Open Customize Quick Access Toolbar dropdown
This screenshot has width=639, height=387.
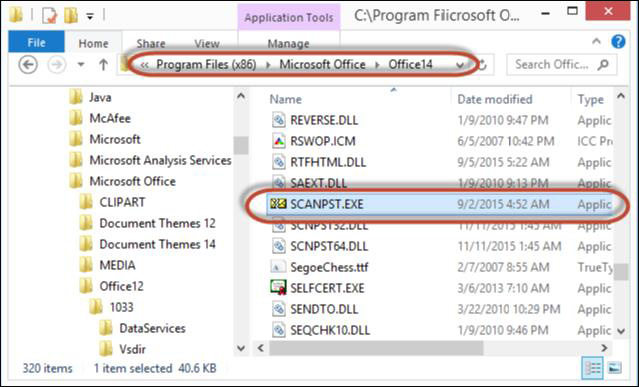[90, 16]
